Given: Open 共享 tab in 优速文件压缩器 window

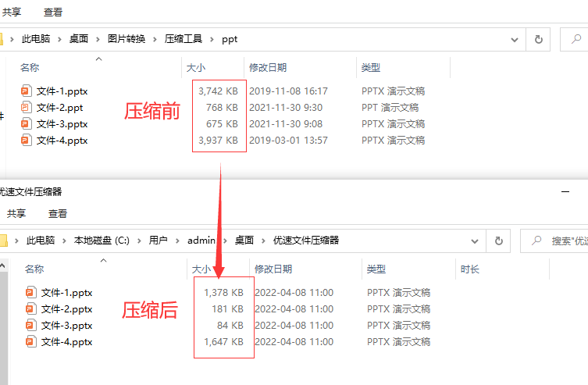Looking at the screenshot, I should [x=16, y=213].
